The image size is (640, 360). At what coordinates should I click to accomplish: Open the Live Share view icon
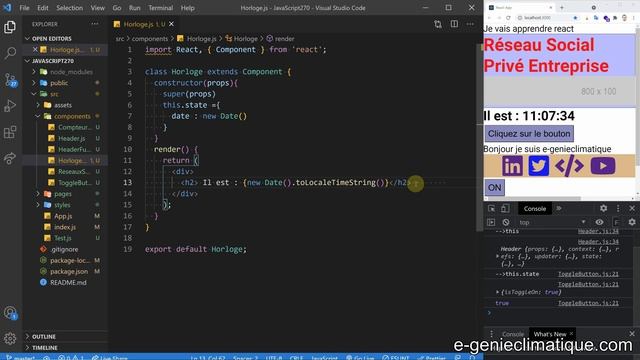(10, 158)
